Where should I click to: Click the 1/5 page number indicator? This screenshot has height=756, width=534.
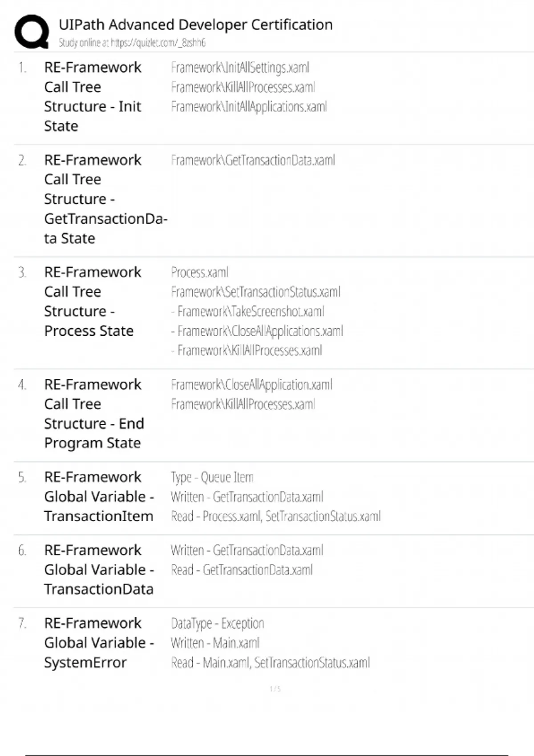point(275,689)
